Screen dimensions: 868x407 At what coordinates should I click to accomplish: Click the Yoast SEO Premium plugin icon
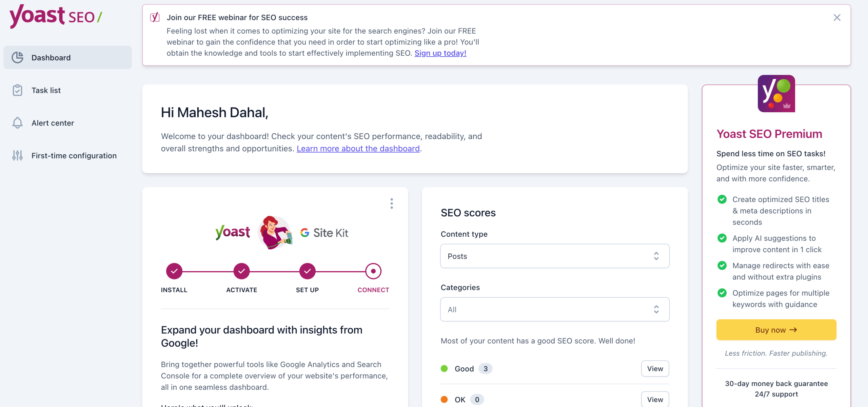776,94
